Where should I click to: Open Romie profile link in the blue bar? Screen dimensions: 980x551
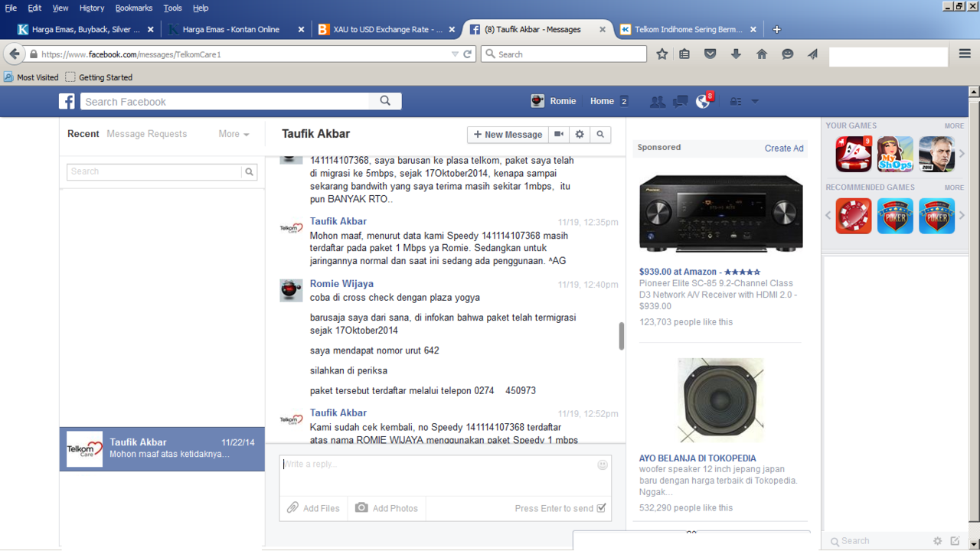click(554, 101)
